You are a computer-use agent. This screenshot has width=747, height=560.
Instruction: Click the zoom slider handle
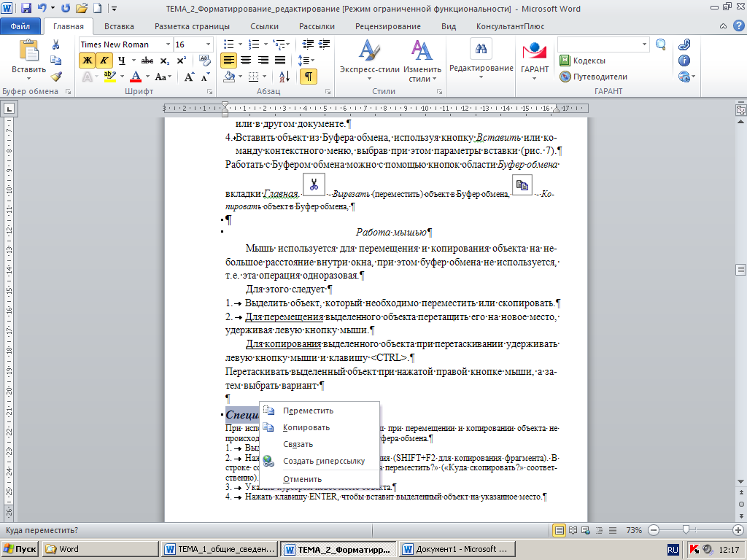[x=686, y=529]
